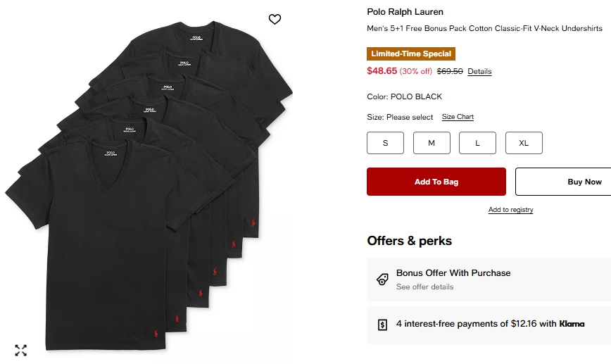The height and width of the screenshot is (364, 611).
Task: Click the bonus offer tag icon
Action: [x=382, y=280]
